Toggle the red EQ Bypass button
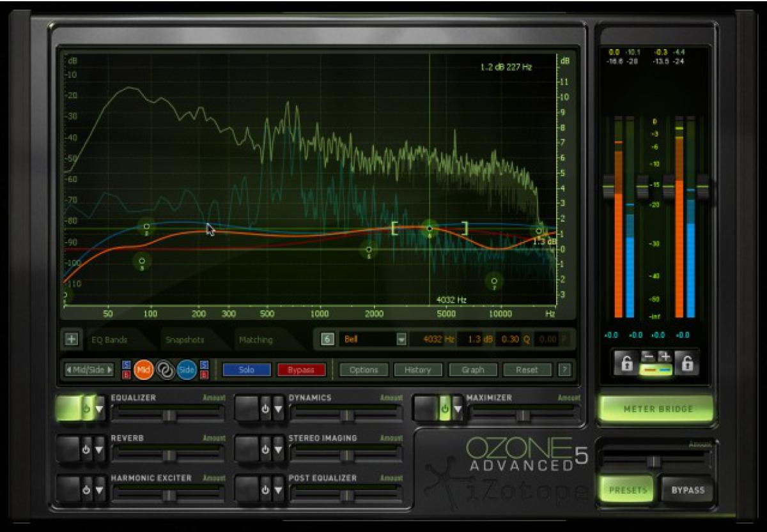Screen dimensions: 767x532 [301, 370]
